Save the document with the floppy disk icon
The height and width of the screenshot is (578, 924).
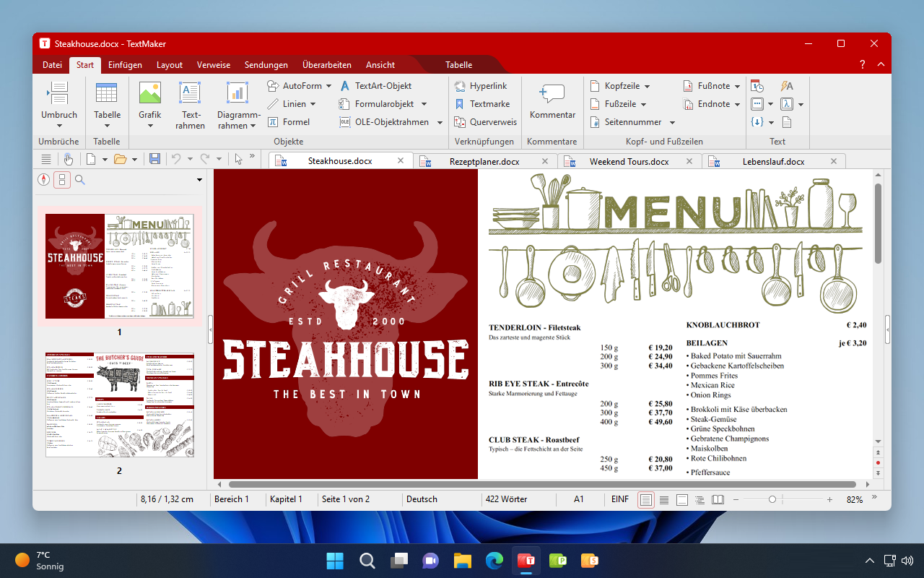click(154, 159)
